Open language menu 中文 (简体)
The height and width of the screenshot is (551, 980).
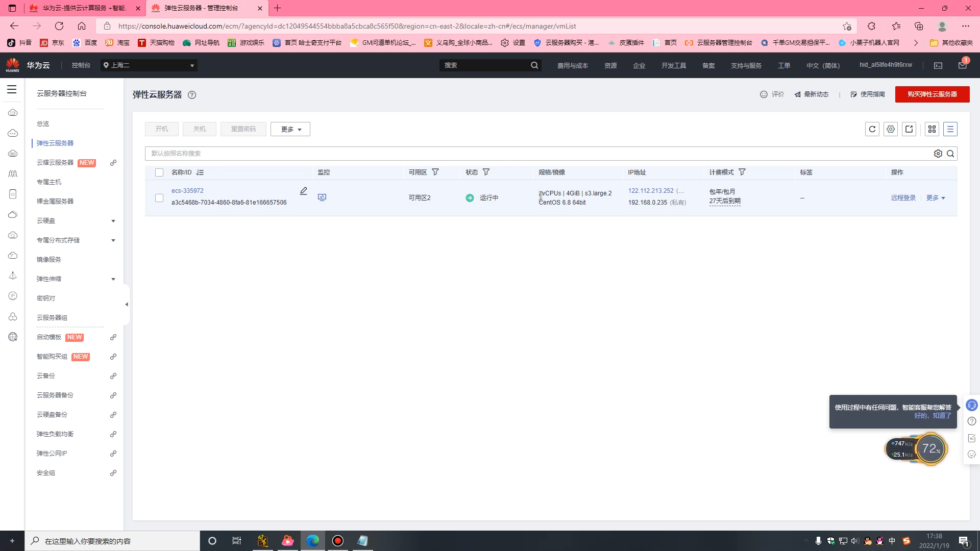(x=823, y=65)
